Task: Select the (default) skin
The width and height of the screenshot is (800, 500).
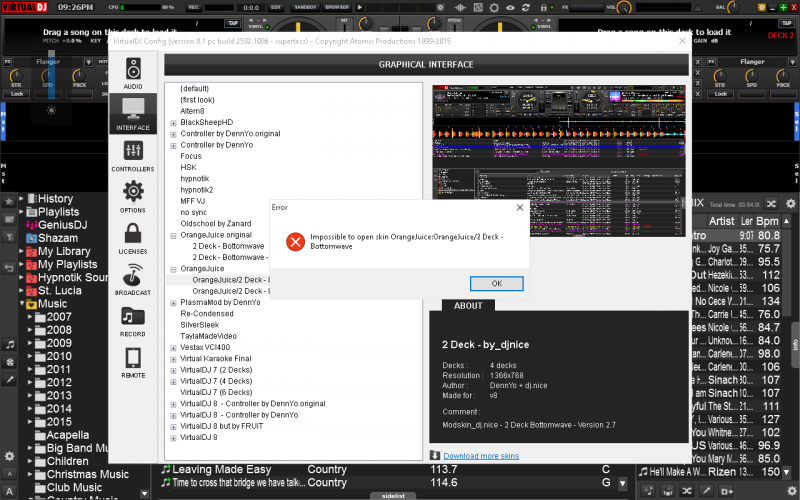Action: pos(194,88)
